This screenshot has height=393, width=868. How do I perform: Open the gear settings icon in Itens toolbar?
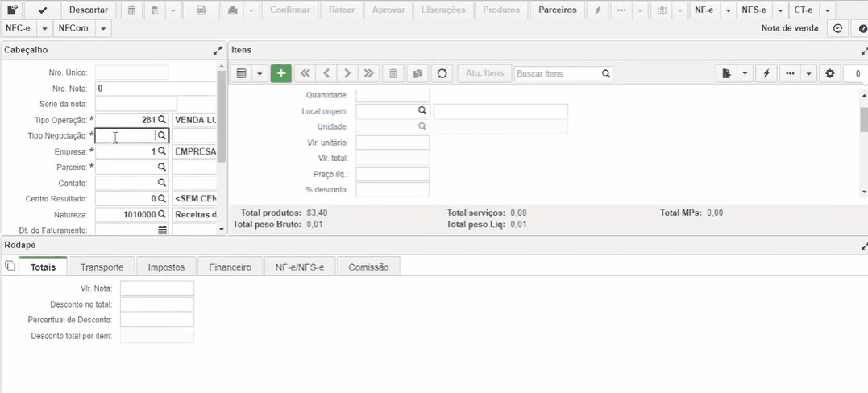[830, 73]
